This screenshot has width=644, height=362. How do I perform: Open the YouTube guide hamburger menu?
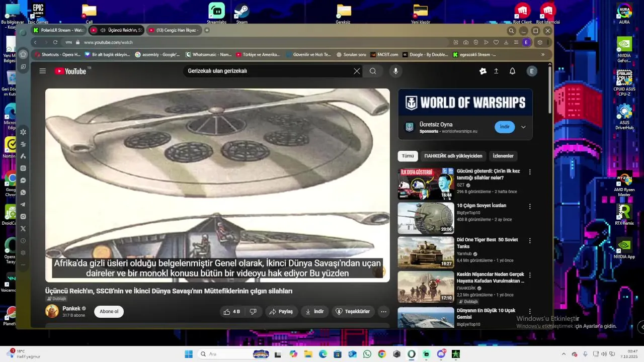click(43, 71)
